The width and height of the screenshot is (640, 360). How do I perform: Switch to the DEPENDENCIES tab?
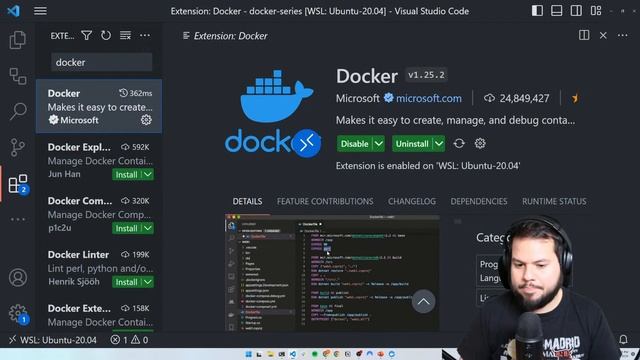(x=479, y=201)
